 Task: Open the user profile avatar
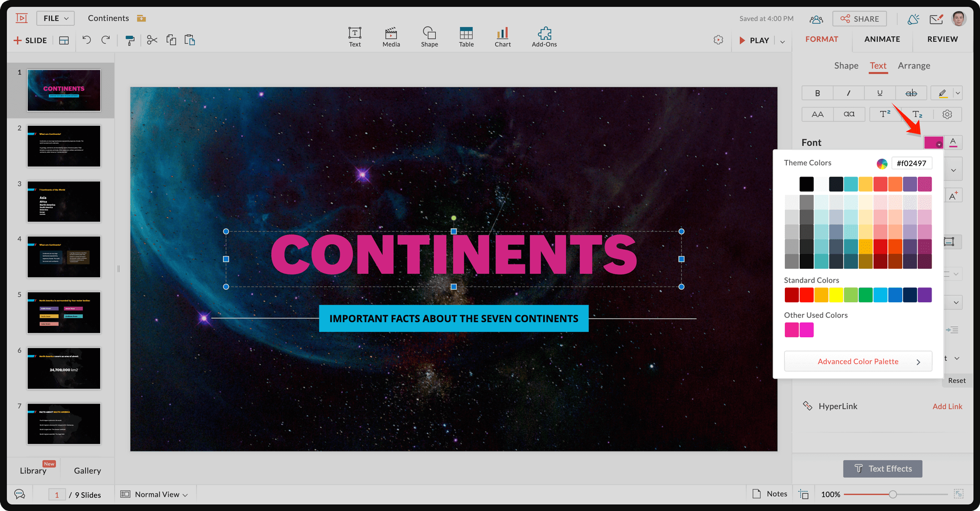pos(959,19)
